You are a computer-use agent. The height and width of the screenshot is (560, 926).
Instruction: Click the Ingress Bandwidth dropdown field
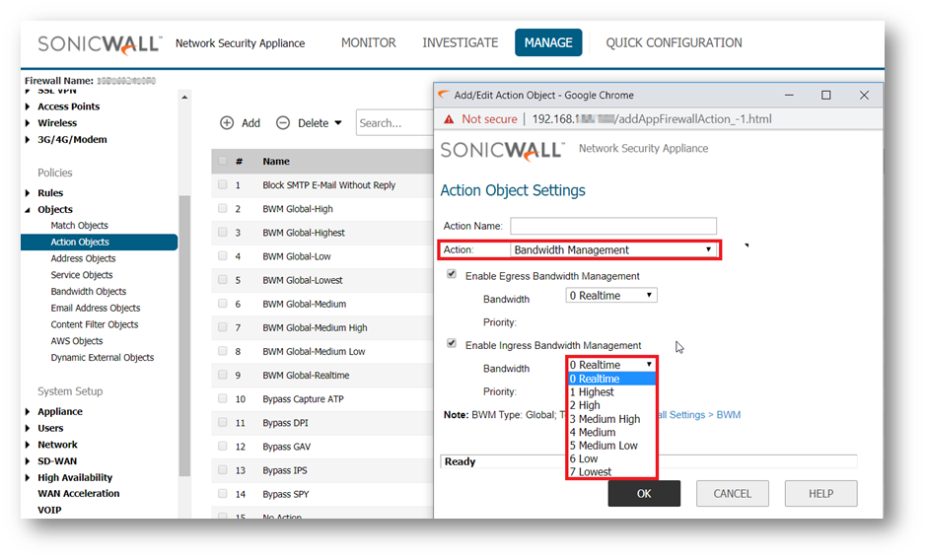(x=611, y=365)
